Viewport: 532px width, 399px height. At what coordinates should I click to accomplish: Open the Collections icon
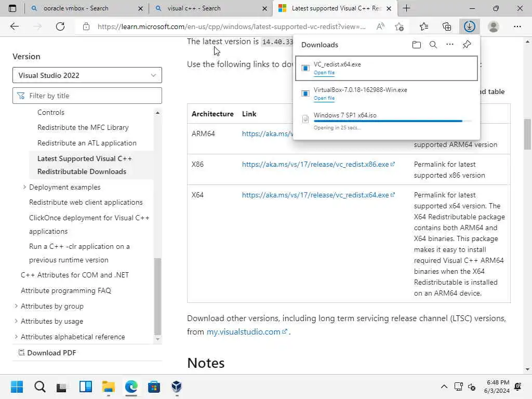tap(447, 26)
